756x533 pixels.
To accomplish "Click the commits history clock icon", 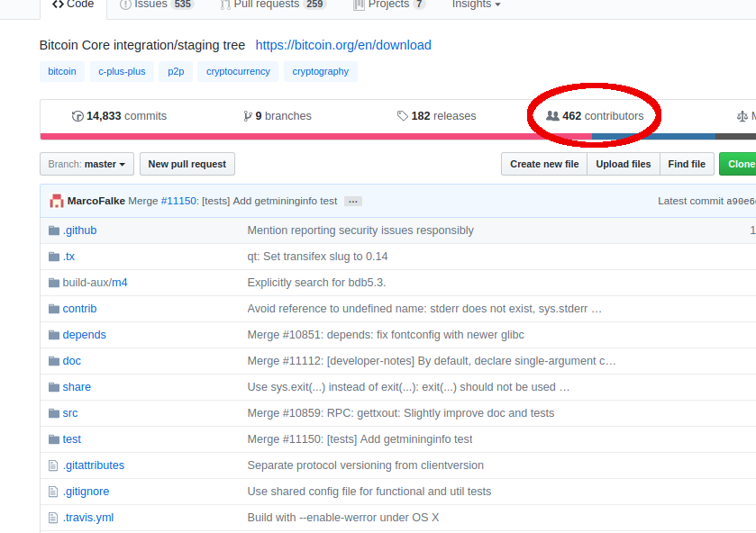I will (x=77, y=116).
